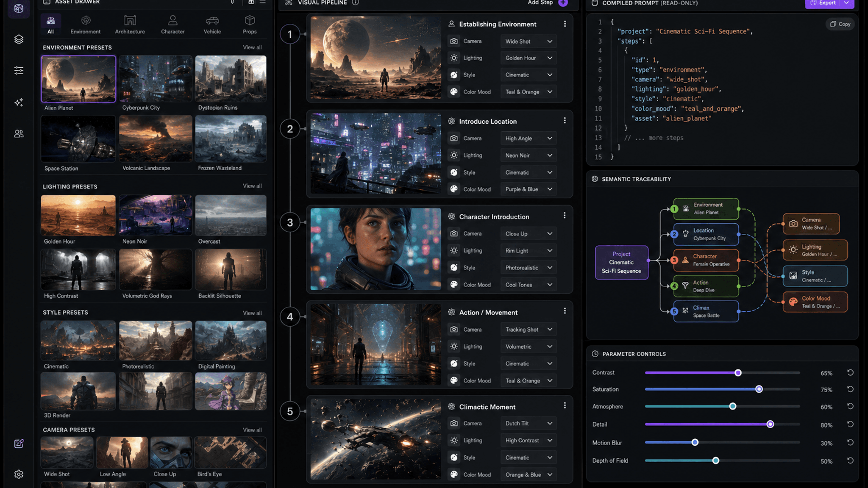Screen dimensions: 868x488
Task: Reset the Atmosphere parameter
Action: click(x=850, y=406)
